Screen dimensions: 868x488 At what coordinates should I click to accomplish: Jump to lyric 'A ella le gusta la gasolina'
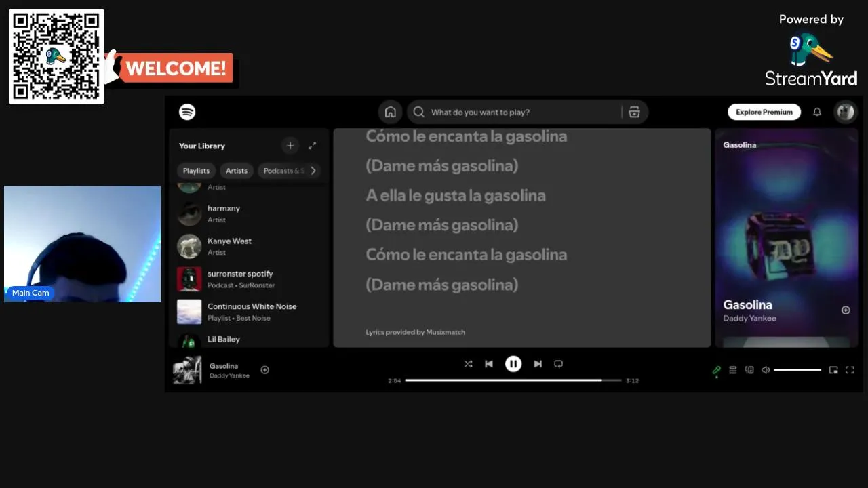[456, 195]
